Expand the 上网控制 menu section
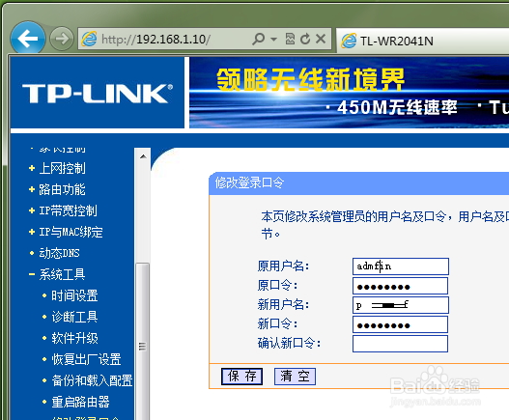This screenshot has width=509, height=420. point(57,168)
